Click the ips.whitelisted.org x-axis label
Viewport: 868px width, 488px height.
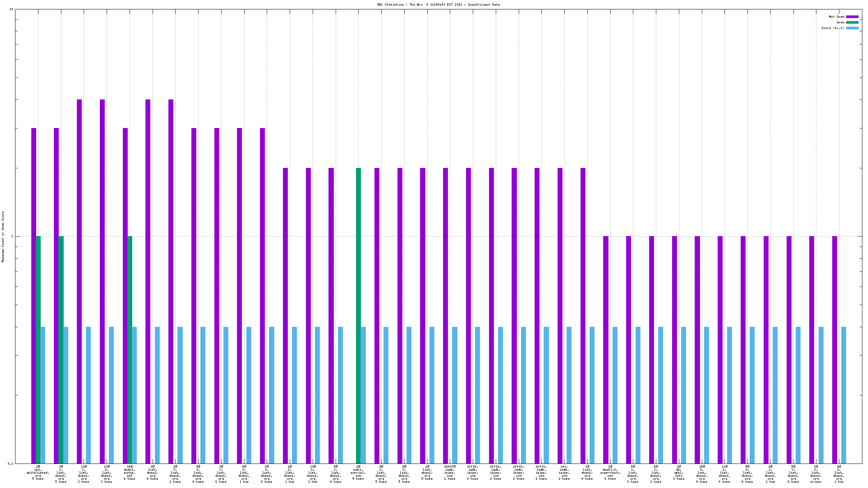click(x=38, y=473)
